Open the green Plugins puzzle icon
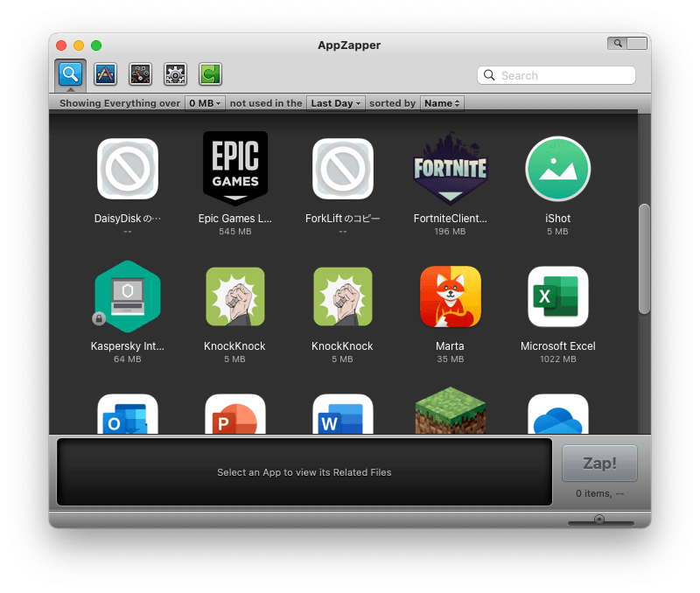Viewport: 700px width, 593px height. coord(210,74)
